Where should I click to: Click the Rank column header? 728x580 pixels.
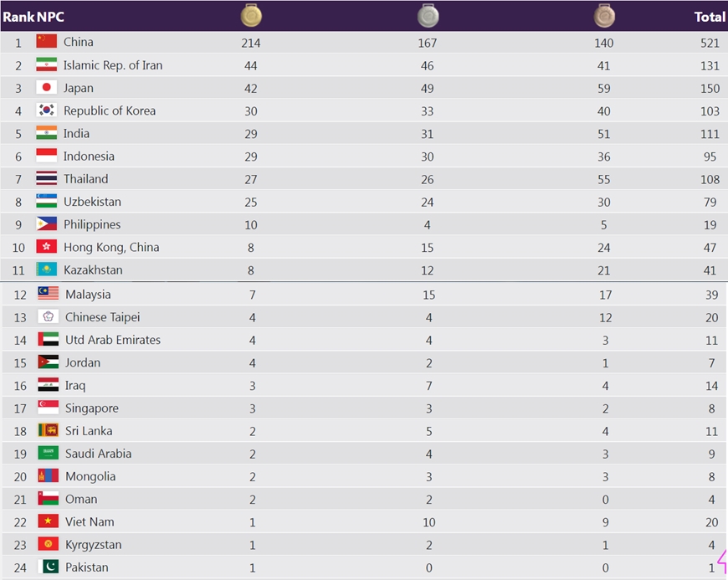point(18,17)
